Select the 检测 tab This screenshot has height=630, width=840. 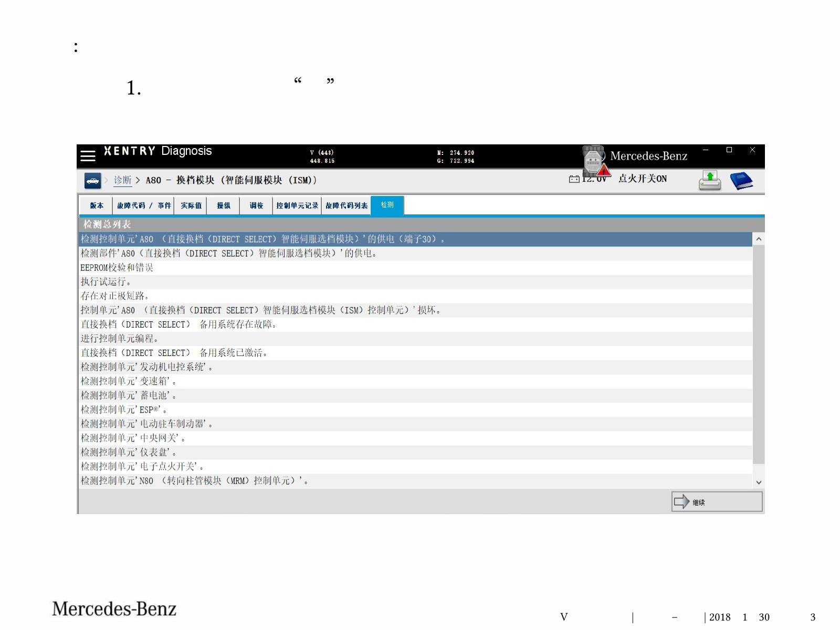click(387, 205)
